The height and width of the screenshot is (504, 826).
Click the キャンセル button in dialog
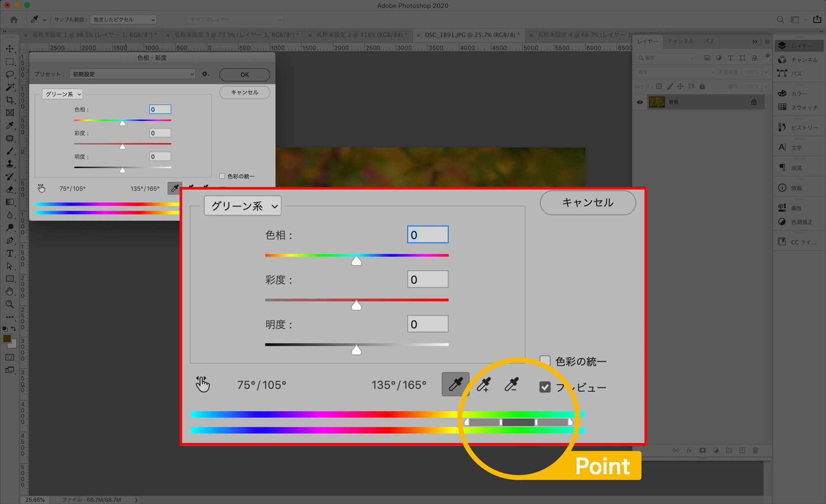click(x=244, y=92)
